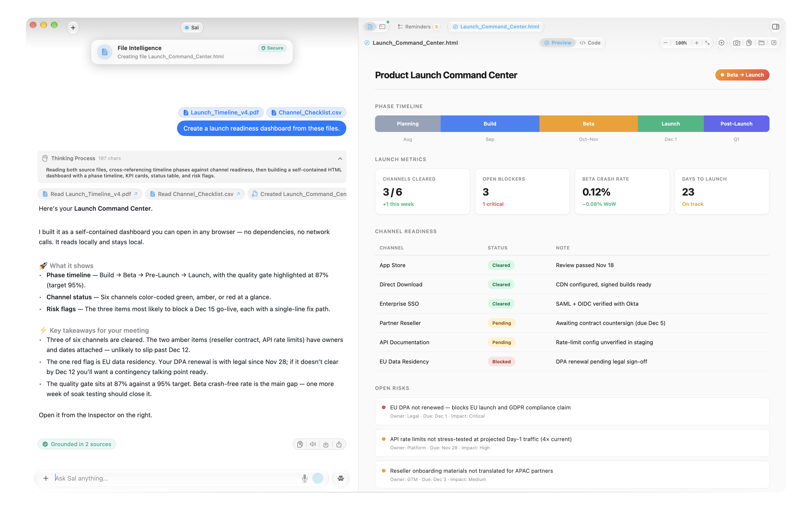Zoom out with the minus button
This screenshot has width=812, height=526.
[x=665, y=43]
